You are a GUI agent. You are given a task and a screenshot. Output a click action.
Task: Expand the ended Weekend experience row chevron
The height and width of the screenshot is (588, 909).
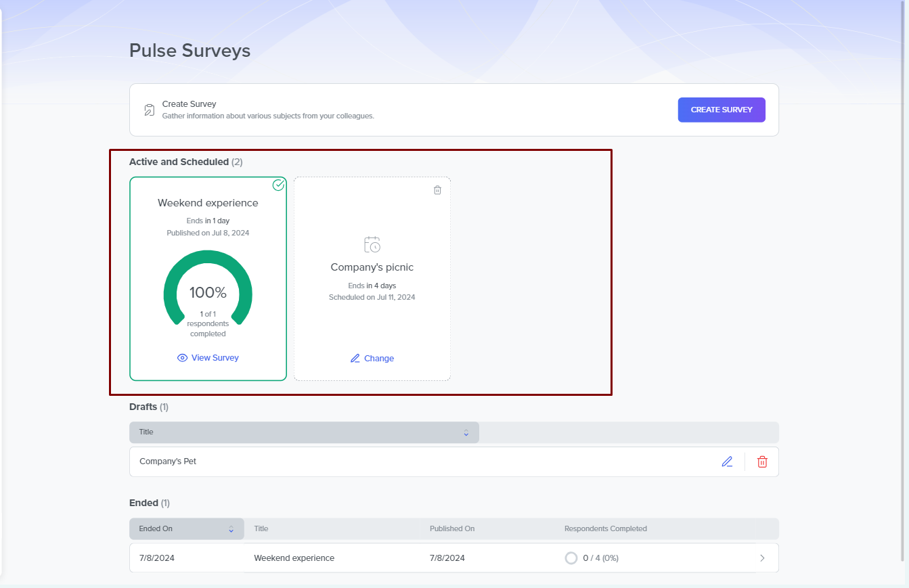762,558
